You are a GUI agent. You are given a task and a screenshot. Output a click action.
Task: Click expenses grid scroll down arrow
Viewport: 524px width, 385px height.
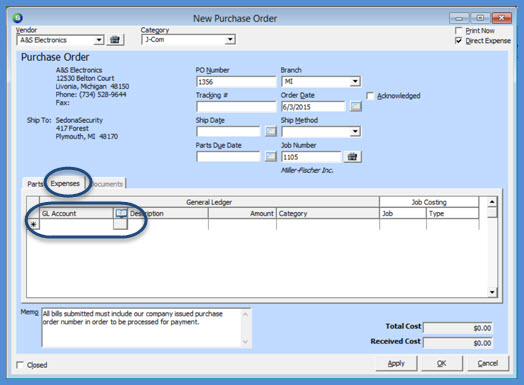(x=492, y=292)
